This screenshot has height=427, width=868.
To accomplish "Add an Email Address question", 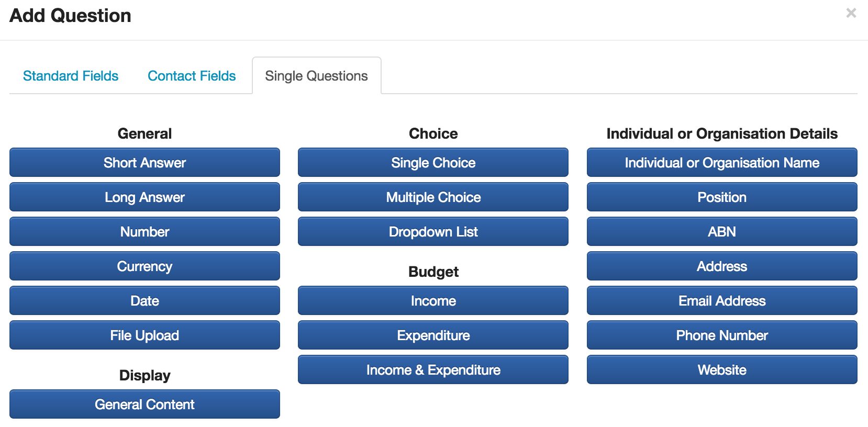I will (722, 301).
